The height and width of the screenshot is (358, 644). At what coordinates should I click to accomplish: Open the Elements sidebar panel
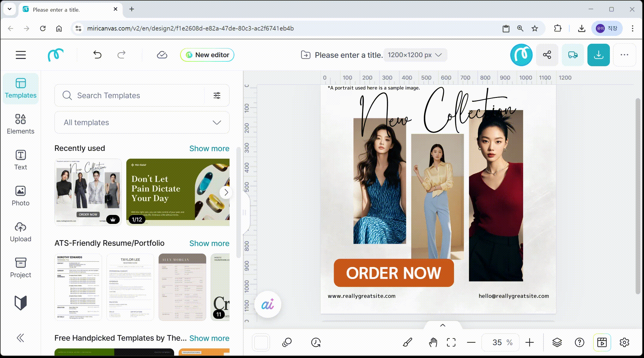(x=20, y=124)
